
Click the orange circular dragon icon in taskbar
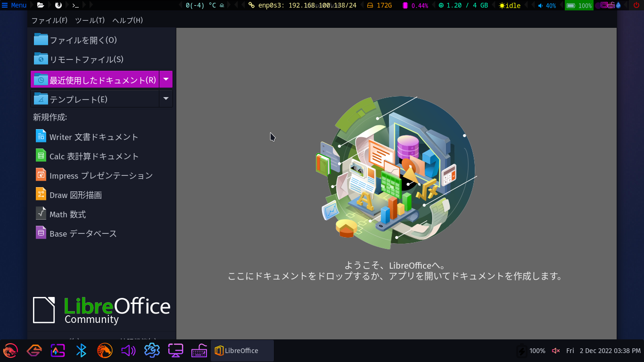pos(105,351)
